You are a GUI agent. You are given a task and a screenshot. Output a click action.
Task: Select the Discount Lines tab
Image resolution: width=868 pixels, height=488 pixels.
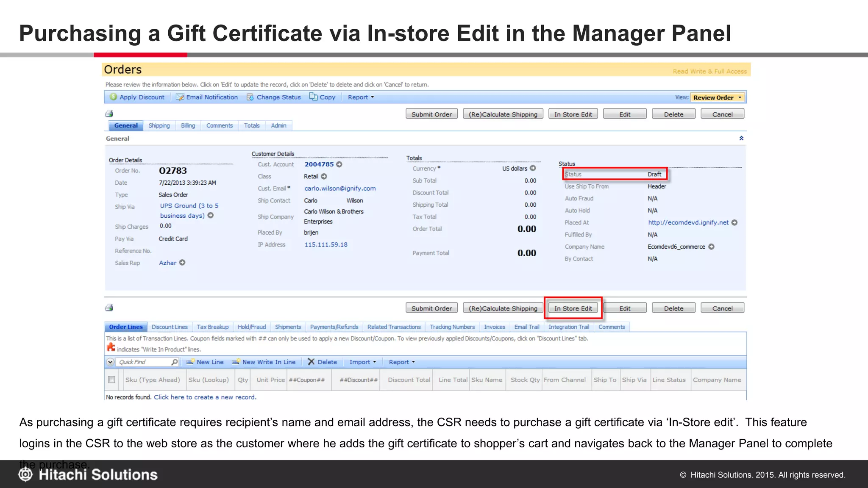coord(170,327)
